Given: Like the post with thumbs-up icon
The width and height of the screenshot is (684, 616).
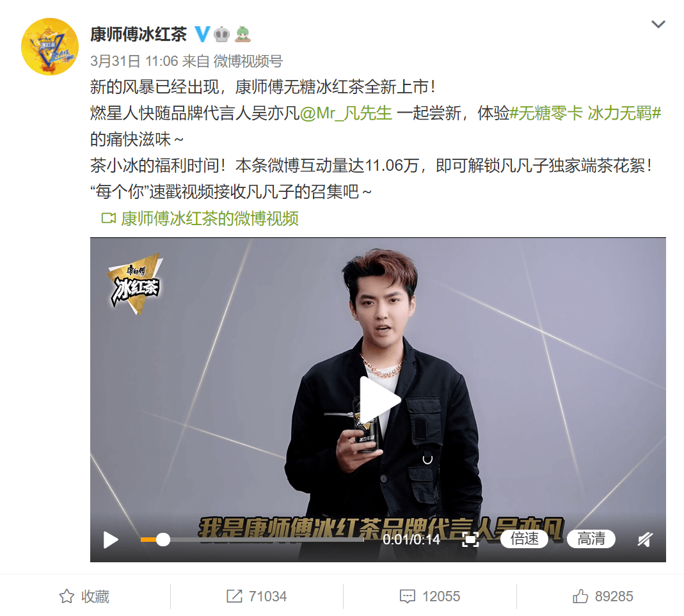Looking at the screenshot, I should click(x=580, y=596).
